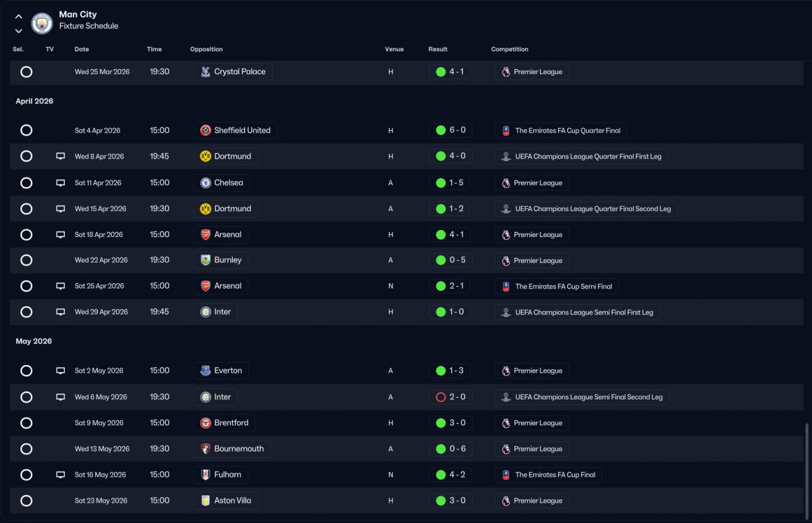
Task: Click the TV broadcast icon on the Chelsea fixture
Action: pyautogui.click(x=61, y=183)
